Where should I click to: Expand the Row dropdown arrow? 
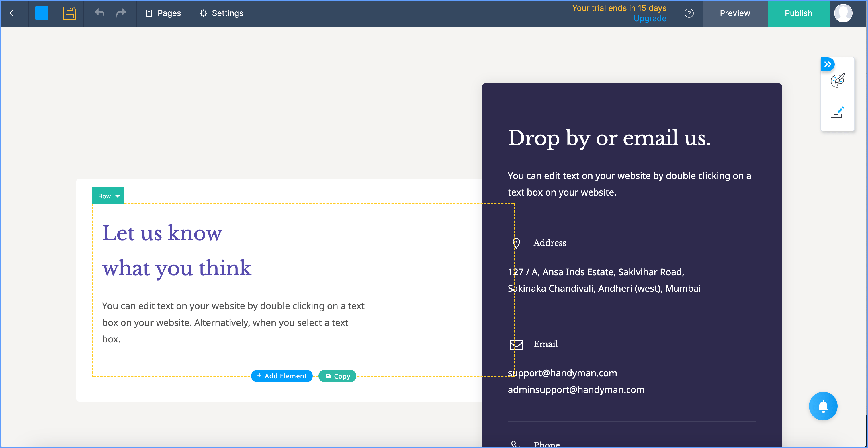pos(117,196)
